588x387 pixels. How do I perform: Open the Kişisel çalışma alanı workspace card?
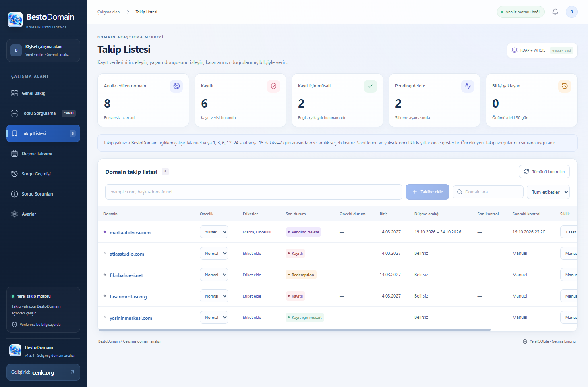point(43,50)
